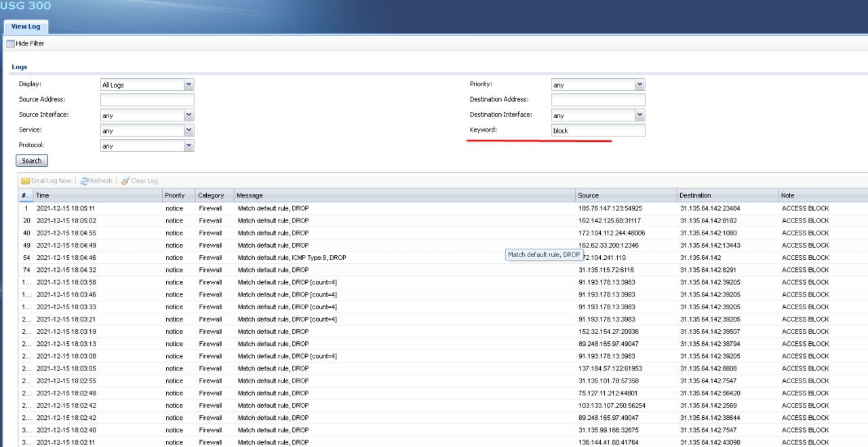Click the Hide Filter icon
The image size is (868, 447).
[10, 43]
